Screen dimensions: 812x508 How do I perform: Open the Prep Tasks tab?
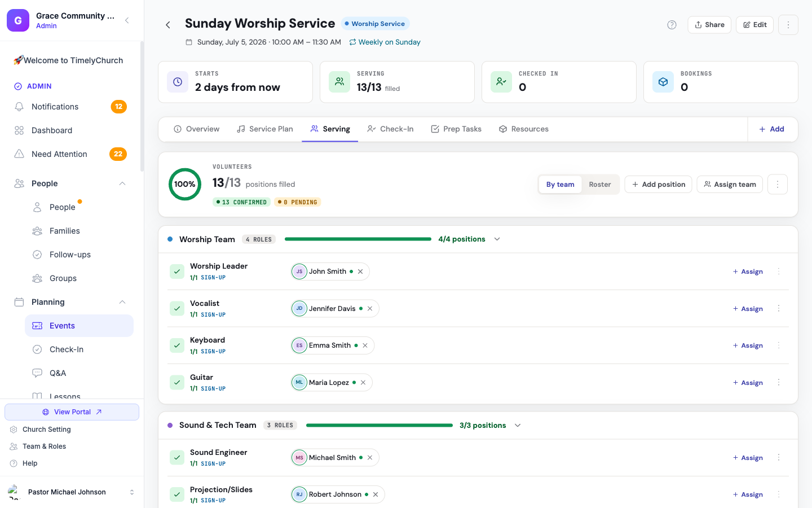456,129
